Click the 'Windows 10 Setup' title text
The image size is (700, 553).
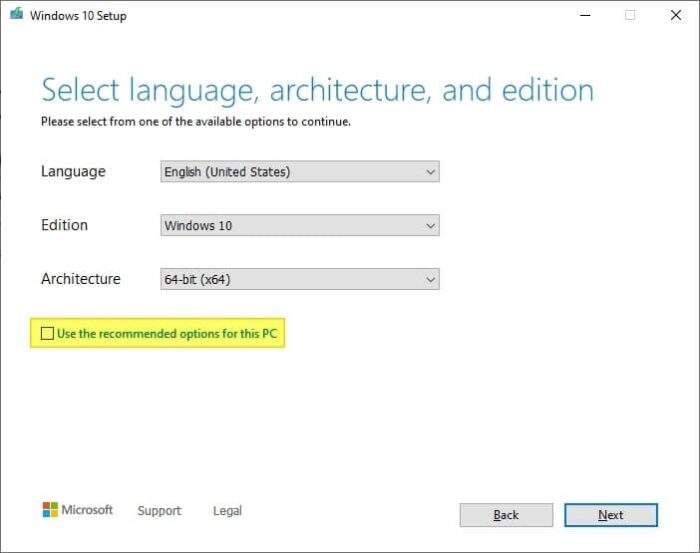(78, 16)
